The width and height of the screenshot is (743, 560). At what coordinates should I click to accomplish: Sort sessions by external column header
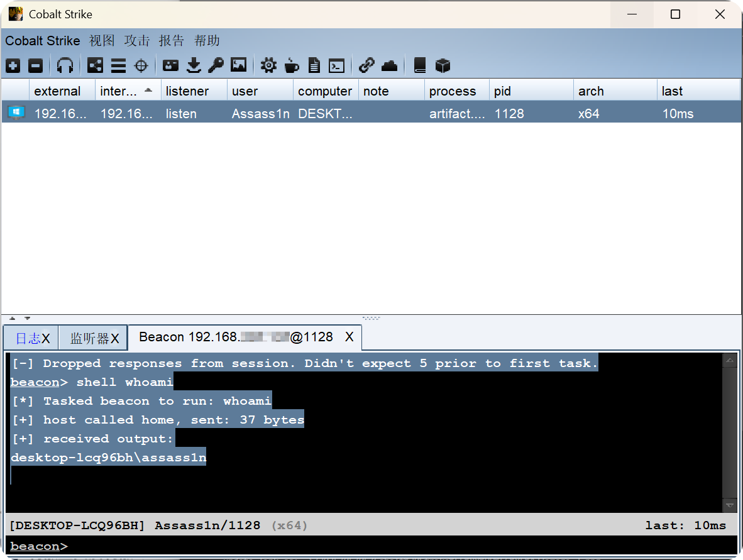[x=63, y=91]
